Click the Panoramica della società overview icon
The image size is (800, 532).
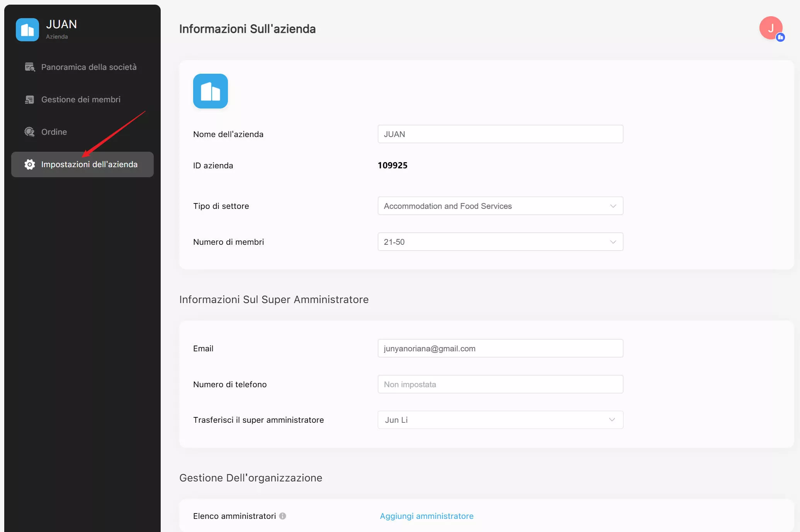pos(30,67)
